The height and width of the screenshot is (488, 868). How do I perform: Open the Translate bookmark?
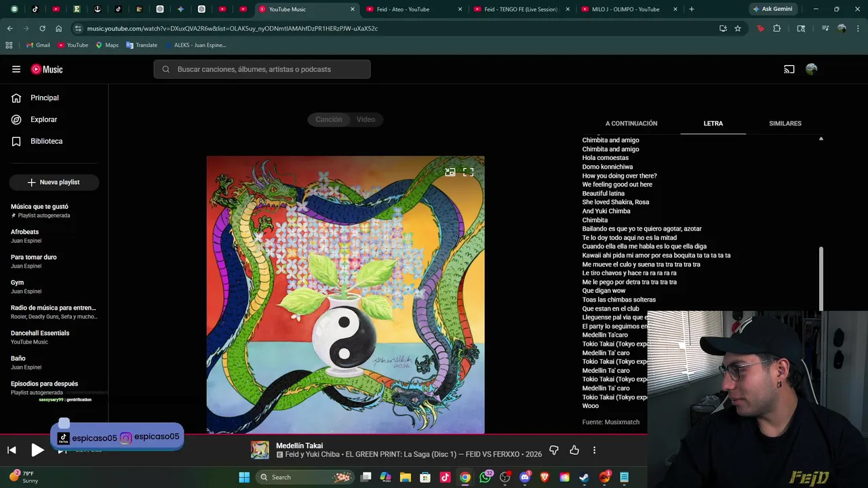click(x=141, y=45)
